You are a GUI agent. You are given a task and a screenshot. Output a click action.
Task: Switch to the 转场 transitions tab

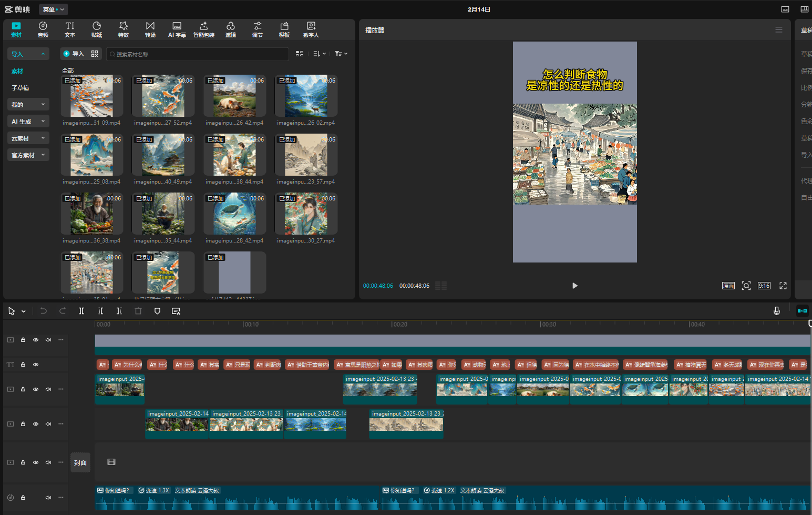coord(150,29)
